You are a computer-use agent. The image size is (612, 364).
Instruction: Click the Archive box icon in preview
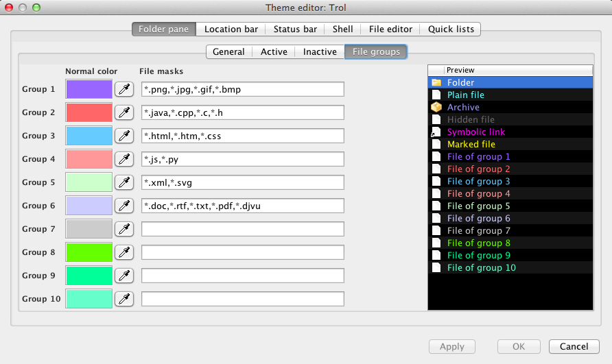point(436,107)
